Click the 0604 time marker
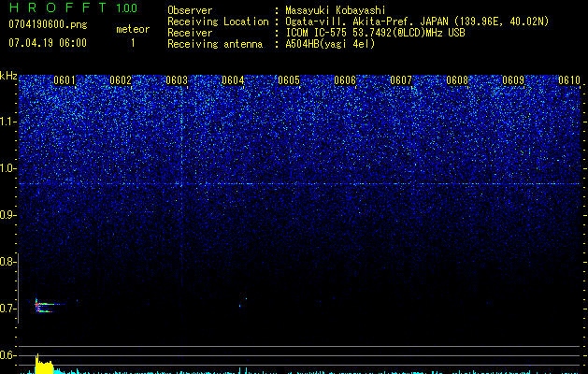The height and width of the screenshot is (374, 588). click(x=233, y=80)
